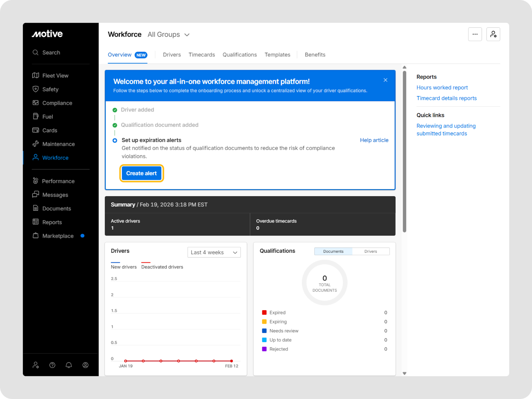The image size is (532, 399).
Task: Open the profile avatar icon in sidebar footer
Action: click(85, 365)
